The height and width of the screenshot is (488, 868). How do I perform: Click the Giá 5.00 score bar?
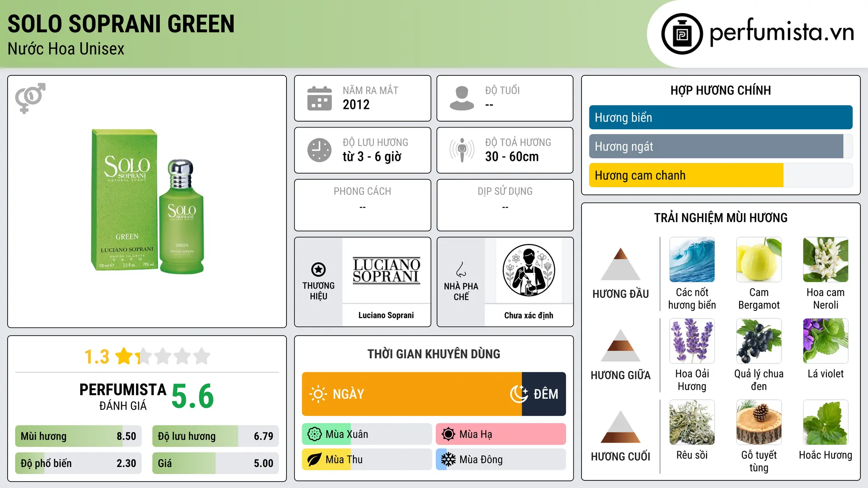coord(215,463)
